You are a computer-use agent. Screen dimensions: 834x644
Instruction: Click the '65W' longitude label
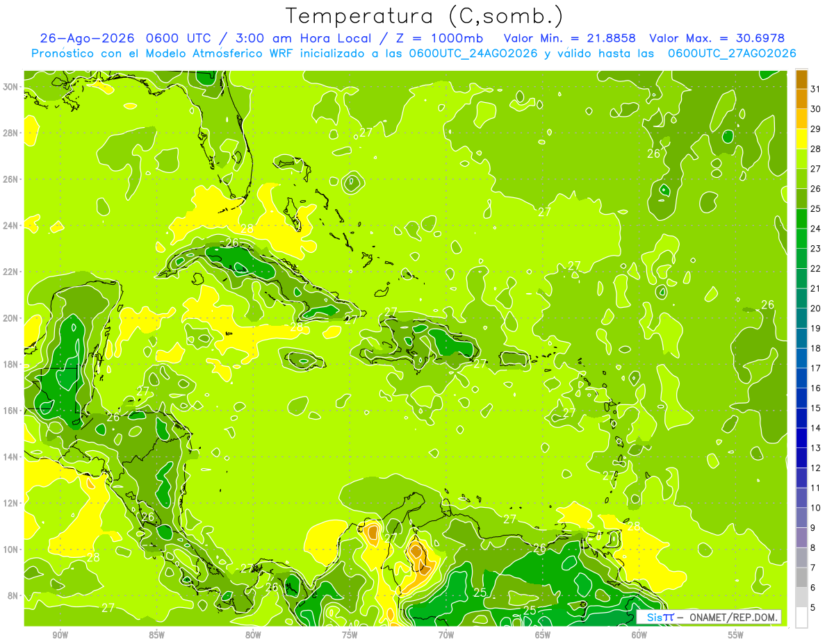543,635
